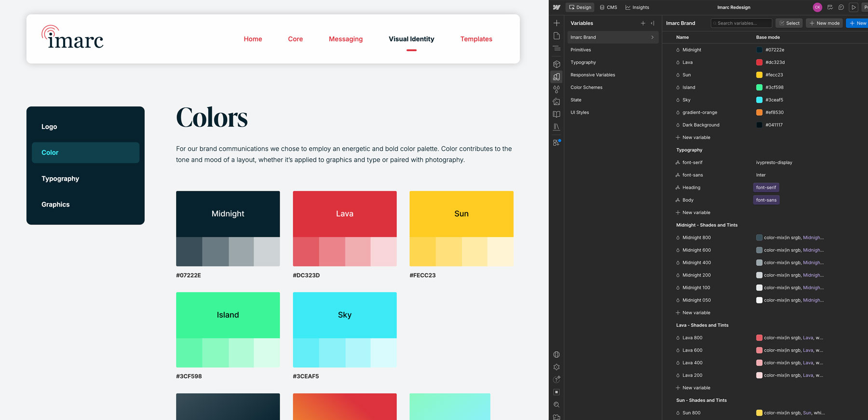Open the Navigator panel icon
This screenshot has width=868, height=420.
pos(556,48)
